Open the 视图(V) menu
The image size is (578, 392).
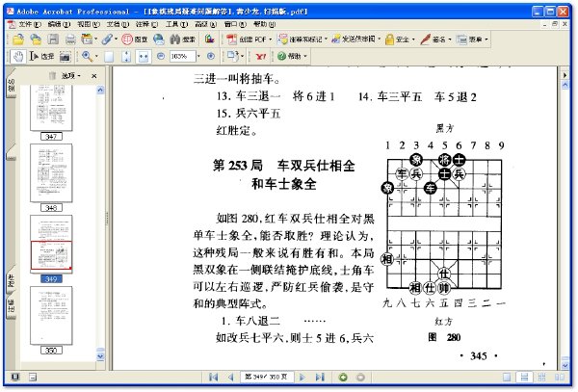pyautogui.click(x=89, y=24)
